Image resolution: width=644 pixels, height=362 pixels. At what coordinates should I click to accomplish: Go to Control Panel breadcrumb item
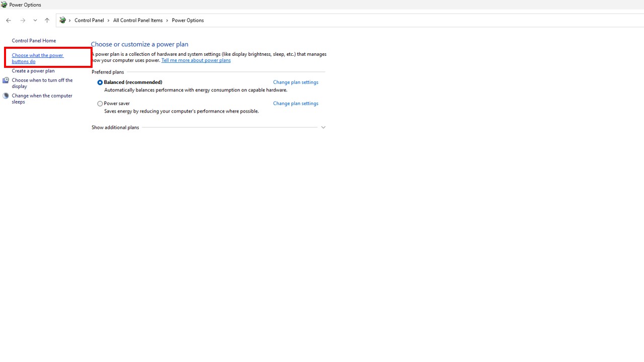pyautogui.click(x=89, y=21)
